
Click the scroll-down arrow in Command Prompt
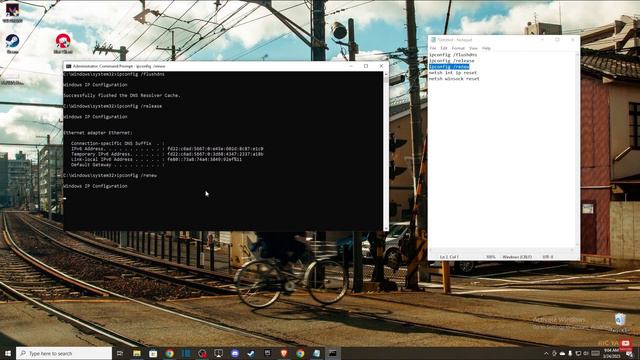click(386, 229)
